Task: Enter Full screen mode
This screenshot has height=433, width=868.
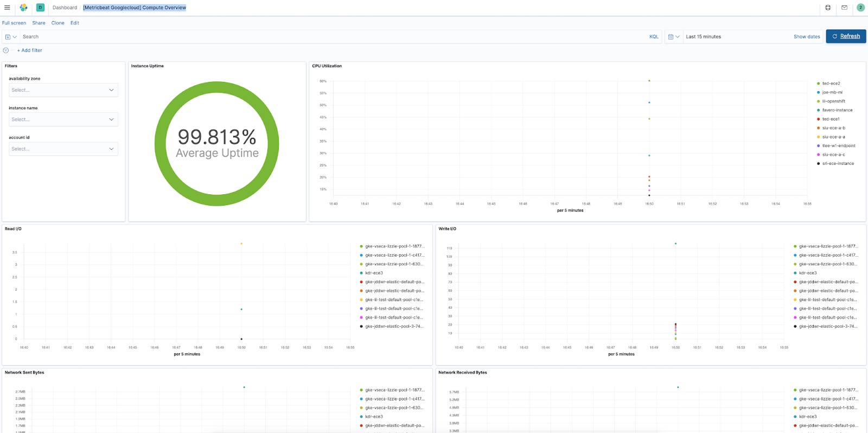Action: pos(14,23)
